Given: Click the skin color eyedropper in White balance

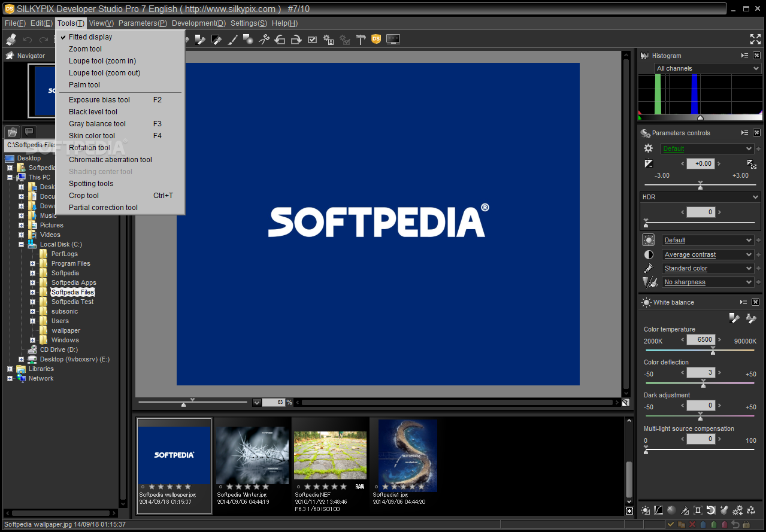Looking at the screenshot, I should tap(751, 318).
